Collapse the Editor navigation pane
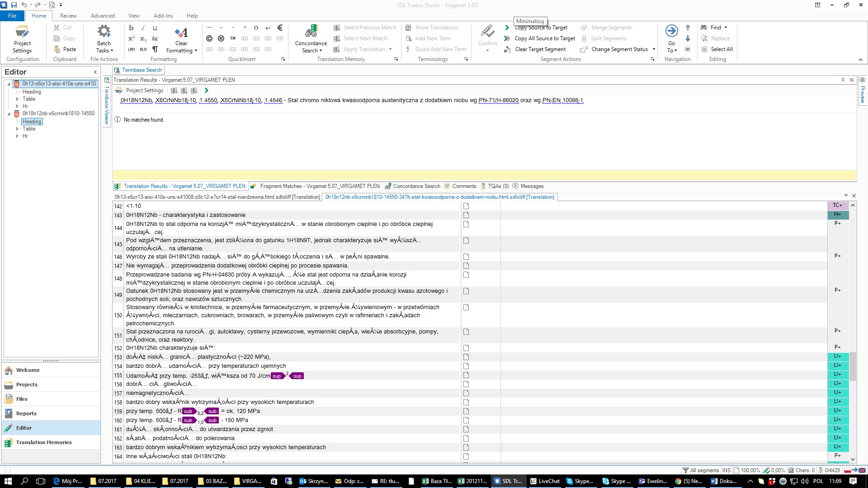 tap(95, 72)
